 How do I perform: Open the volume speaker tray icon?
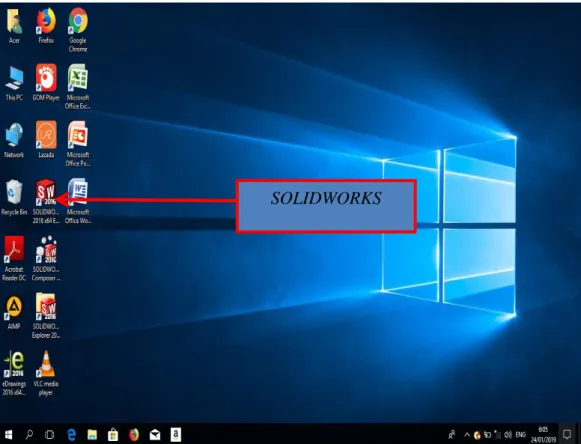tap(508, 435)
